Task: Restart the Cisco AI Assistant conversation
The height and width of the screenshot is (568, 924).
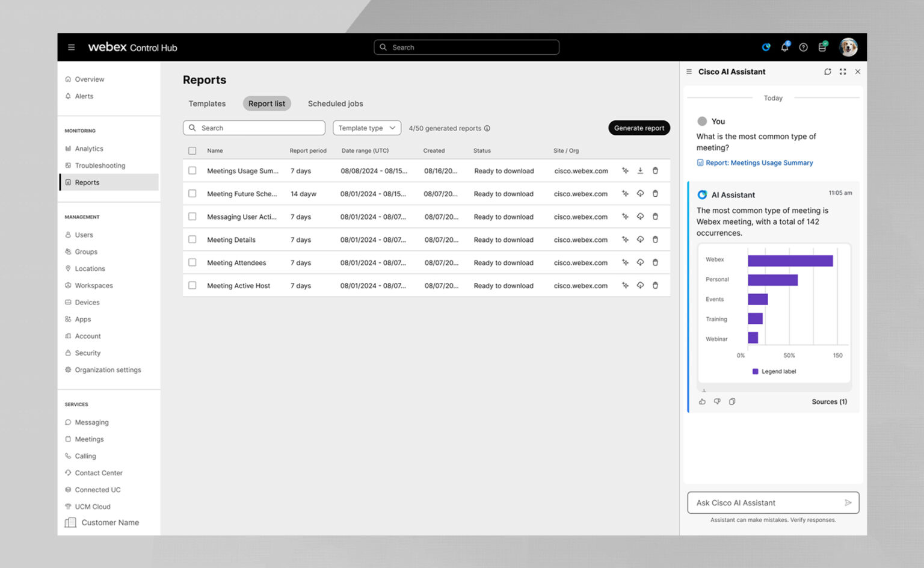Action: coord(828,72)
